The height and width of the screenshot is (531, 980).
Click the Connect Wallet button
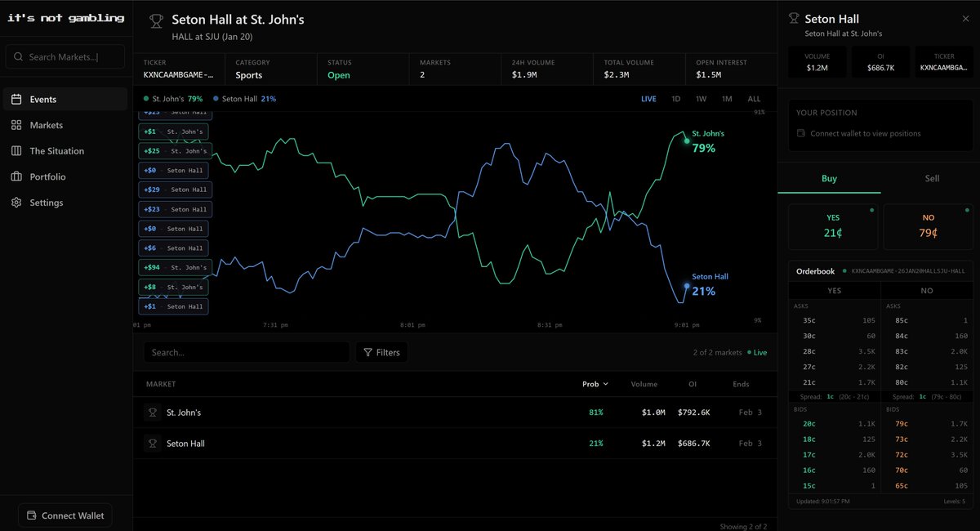65,515
